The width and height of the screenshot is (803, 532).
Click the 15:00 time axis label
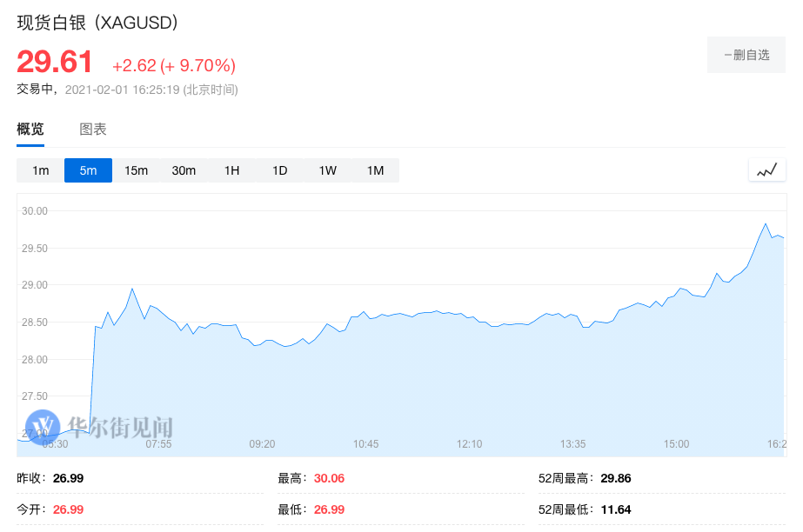click(x=677, y=444)
